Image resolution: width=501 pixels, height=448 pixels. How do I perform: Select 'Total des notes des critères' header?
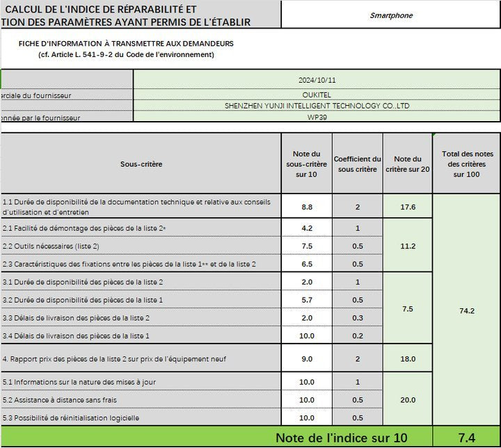point(467,164)
